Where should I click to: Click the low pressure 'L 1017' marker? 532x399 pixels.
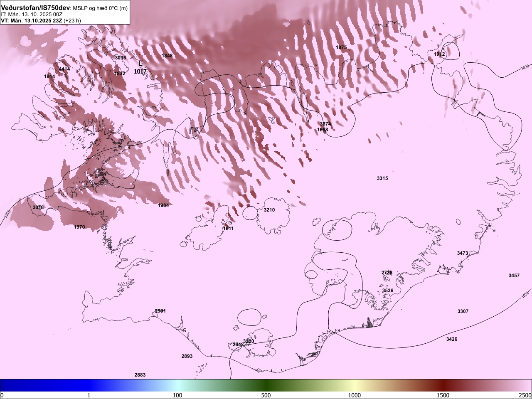[x=140, y=68]
